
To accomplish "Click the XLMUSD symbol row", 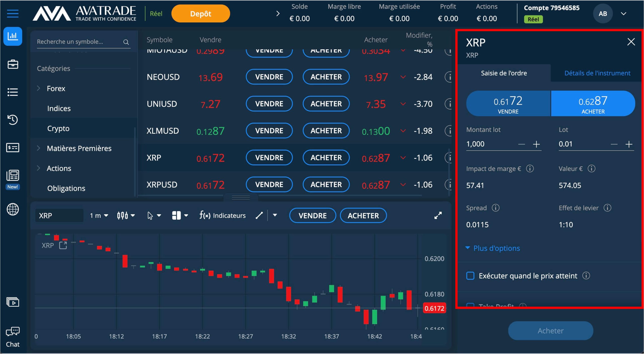I will click(x=295, y=131).
